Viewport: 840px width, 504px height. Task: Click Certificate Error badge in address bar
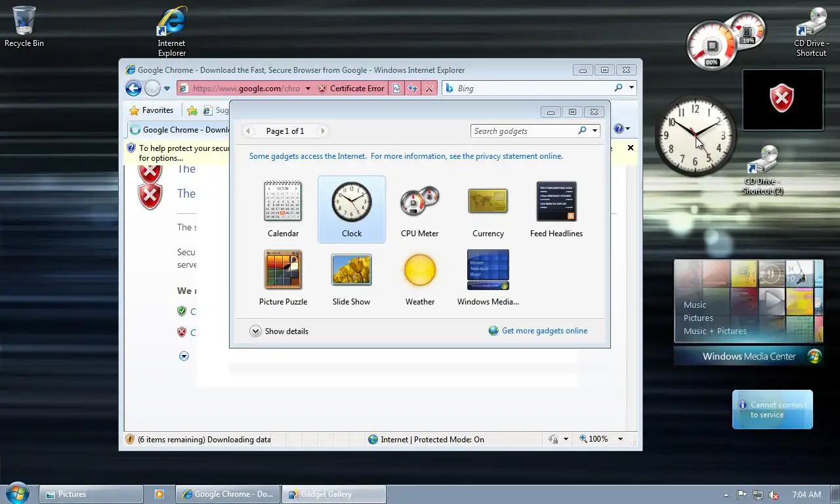(x=350, y=89)
